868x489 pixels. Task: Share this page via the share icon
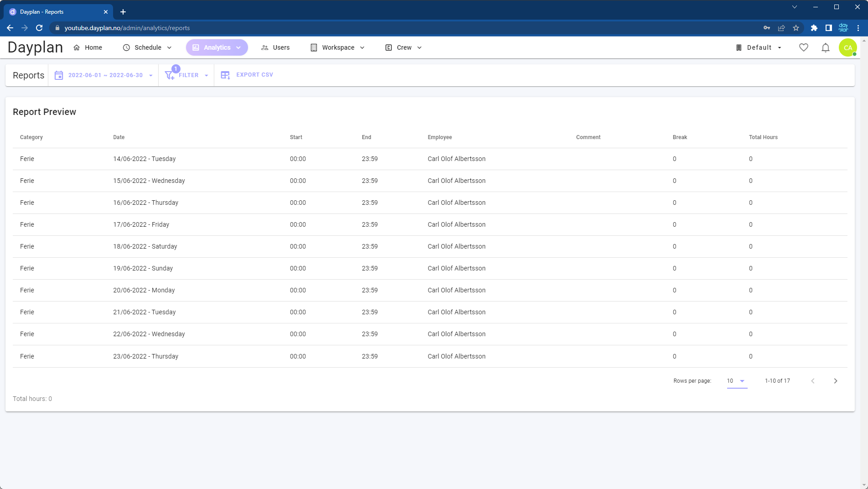click(781, 28)
